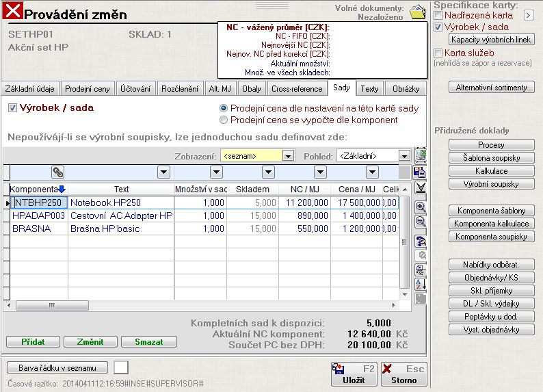Click the Kalkulace button

(x=491, y=171)
